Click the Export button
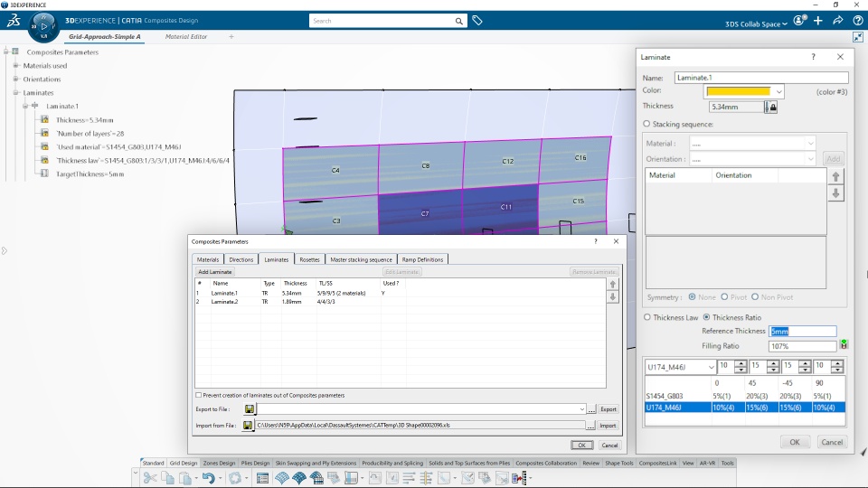Viewport: 868px width, 488px height. pyautogui.click(x=609, y=409)
